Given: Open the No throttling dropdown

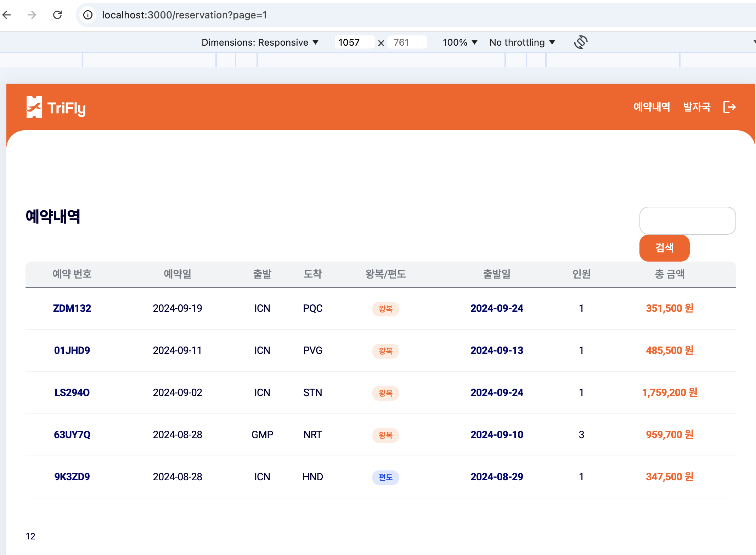Looking at the screenshot, I should point(522,42).
